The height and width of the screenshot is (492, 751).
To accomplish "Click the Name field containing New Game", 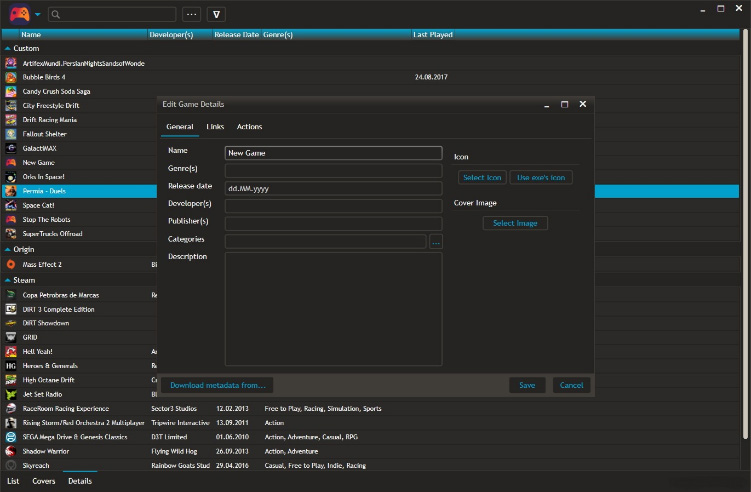I will coord(333,153).
